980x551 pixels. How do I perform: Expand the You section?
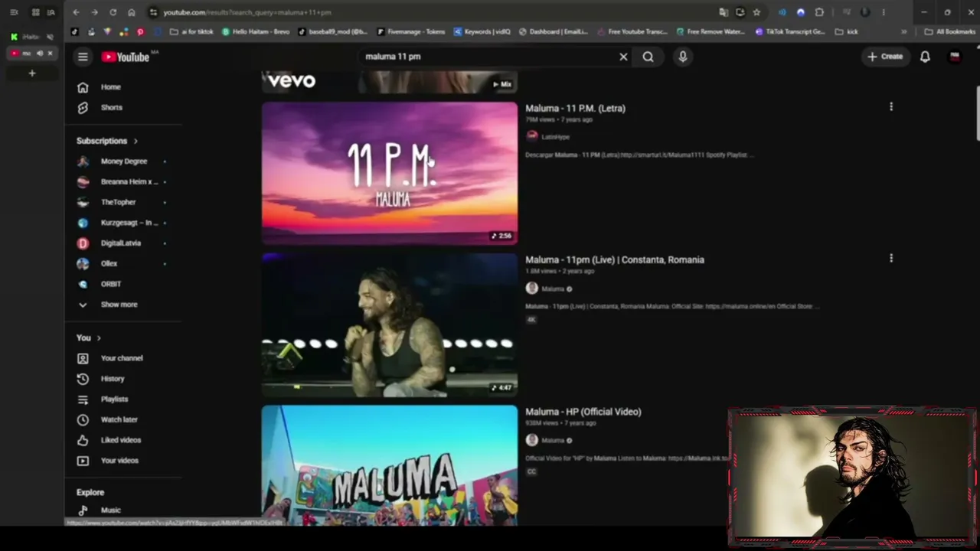[89, 337]
